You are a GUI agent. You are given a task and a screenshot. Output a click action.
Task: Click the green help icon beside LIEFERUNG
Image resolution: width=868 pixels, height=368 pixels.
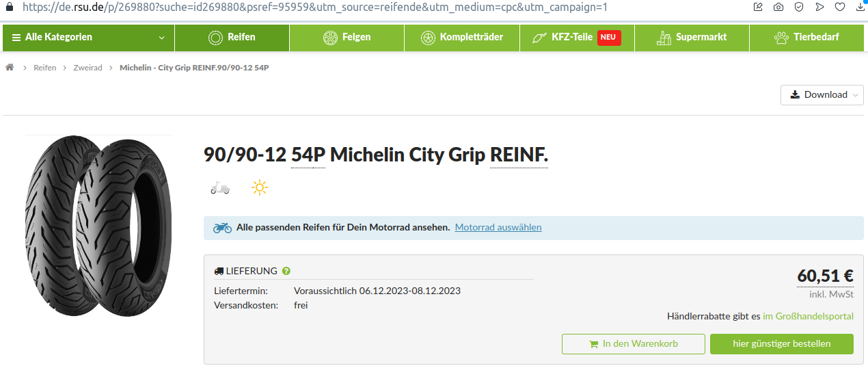pyautogui.click(x=286, y=271)
